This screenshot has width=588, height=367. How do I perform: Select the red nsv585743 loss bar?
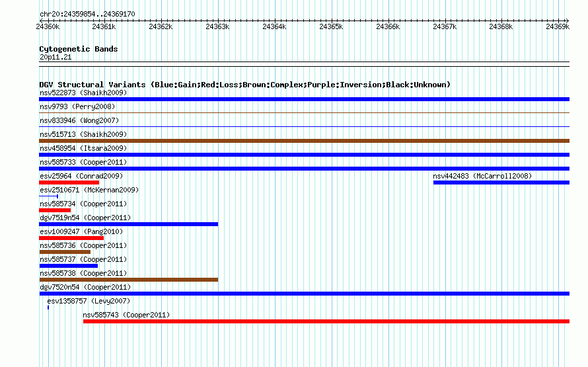pyautogui.click(x=326, y=321)
